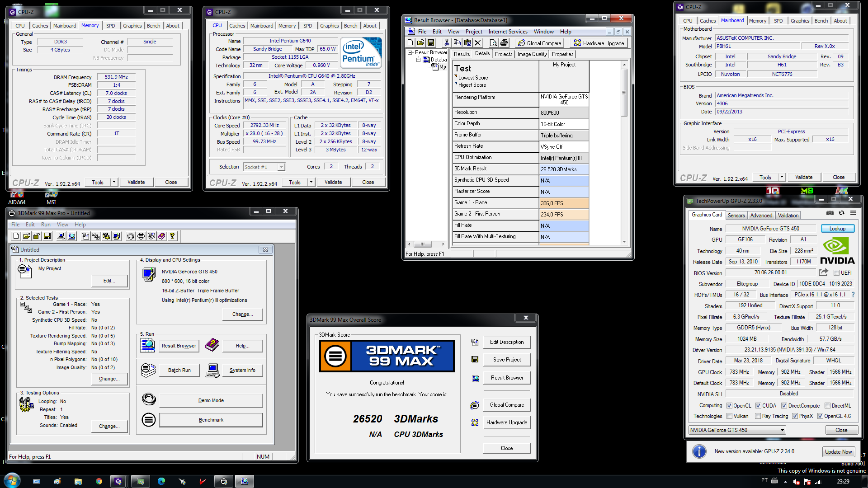Click the Lookup button in GPU-Z
The image size is (868, 488).
pyautogui.click(x=837, y=229)
